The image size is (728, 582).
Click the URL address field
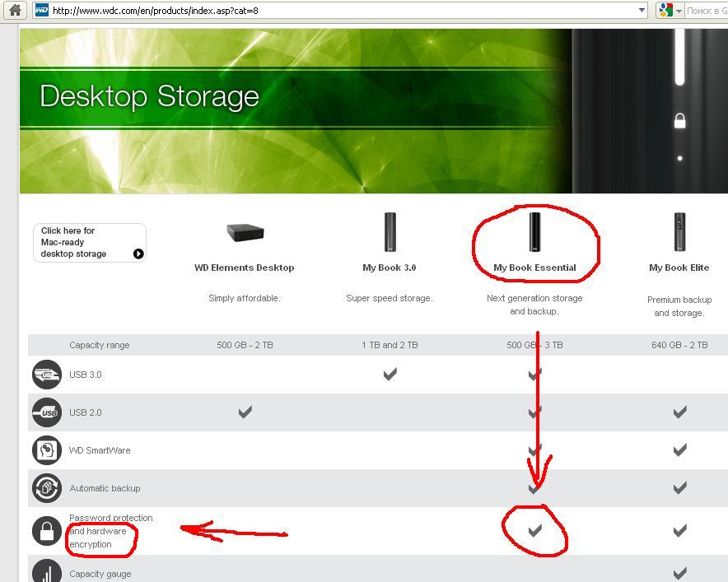[x=341, y=10]
